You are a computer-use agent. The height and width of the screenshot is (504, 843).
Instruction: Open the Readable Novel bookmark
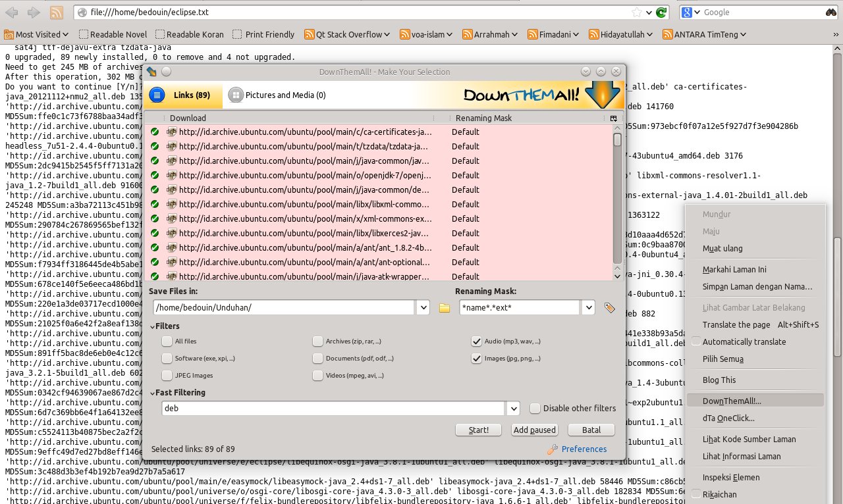pyautogui.click(x=113, y=34)
